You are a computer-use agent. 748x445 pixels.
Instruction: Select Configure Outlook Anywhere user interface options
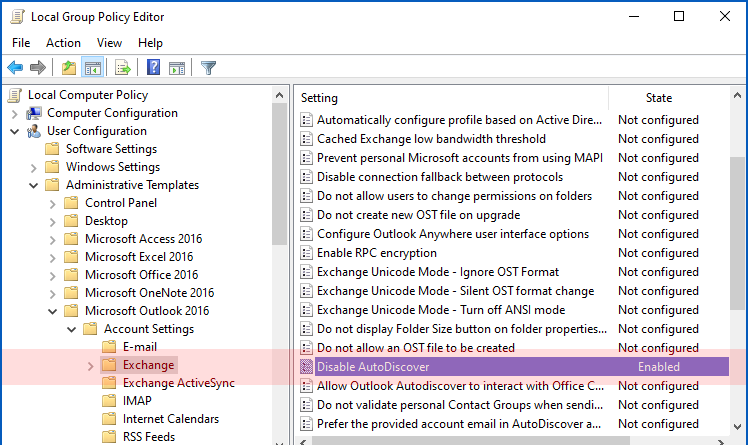click(x=453, y=234)
